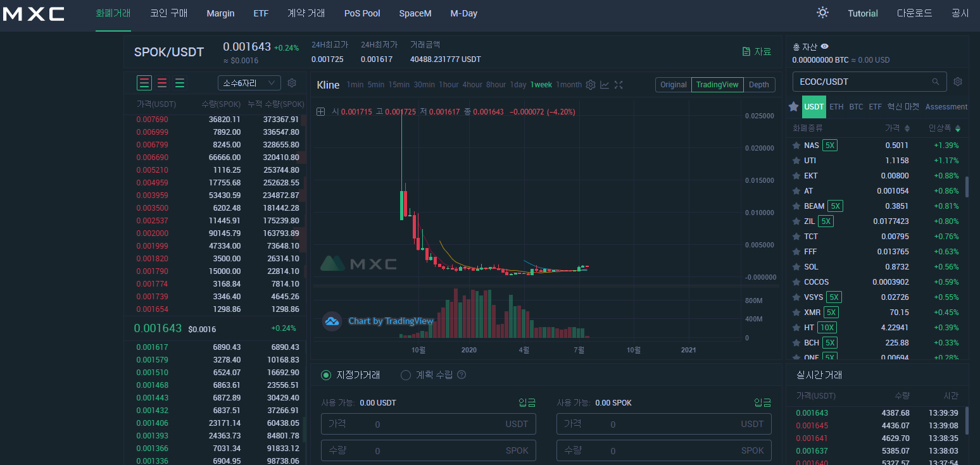The image size is (980, 465).
Task: Switch chart to Original mode
Action: click(674, 85)
